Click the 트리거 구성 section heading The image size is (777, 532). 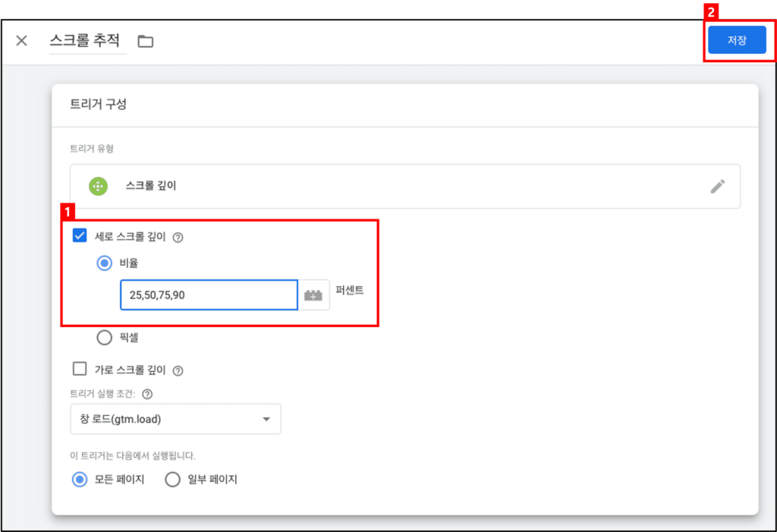(x=98, y=104)
